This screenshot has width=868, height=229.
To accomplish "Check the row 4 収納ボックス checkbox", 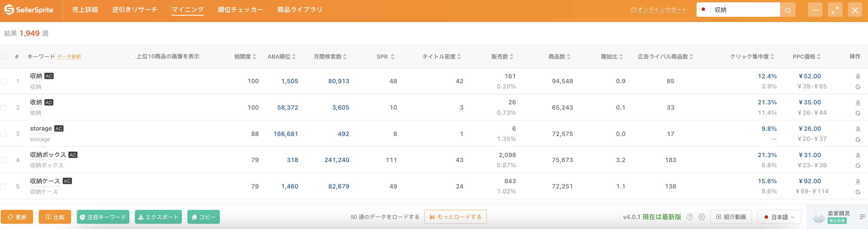I will 4,160.
